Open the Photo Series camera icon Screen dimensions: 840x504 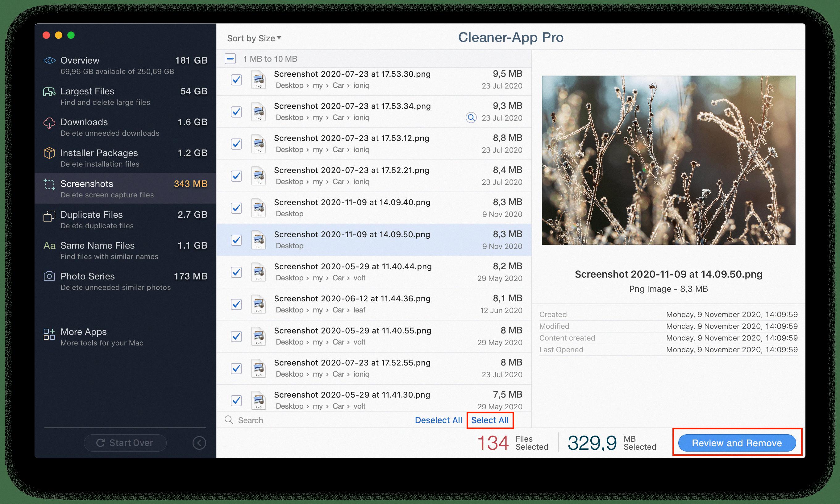[x=49, y=276]
